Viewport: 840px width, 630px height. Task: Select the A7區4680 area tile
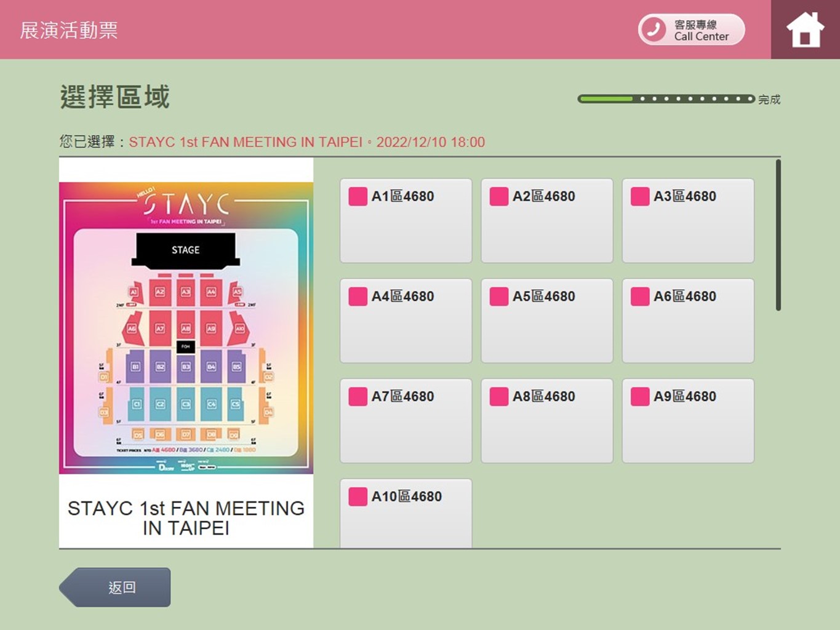click(406, 421)
